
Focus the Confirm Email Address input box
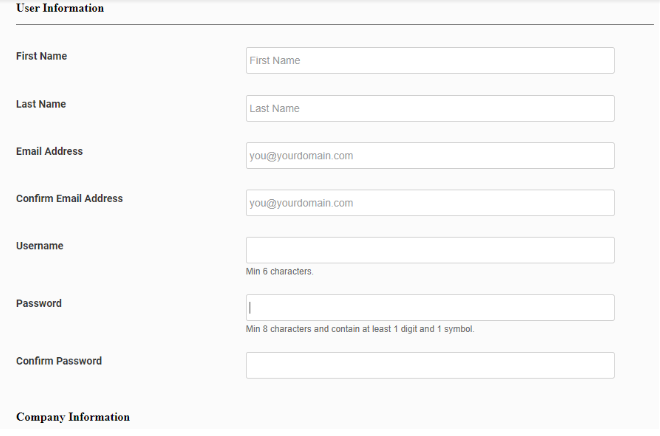tap(430, 203)
